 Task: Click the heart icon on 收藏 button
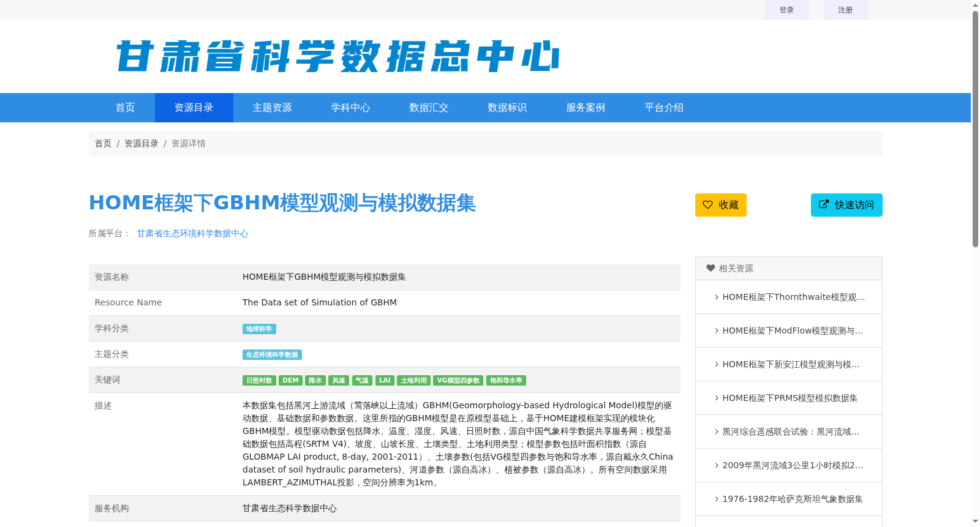pos(707,204)
